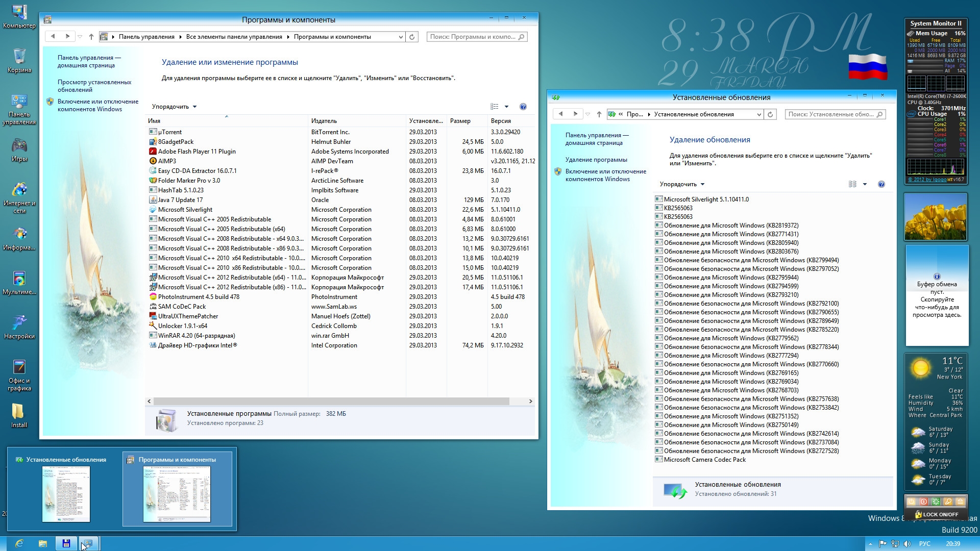The width and height of the screenshot is (980, 551).
Task: Go up one level in Установленные обновления
Action: (599, 114)
